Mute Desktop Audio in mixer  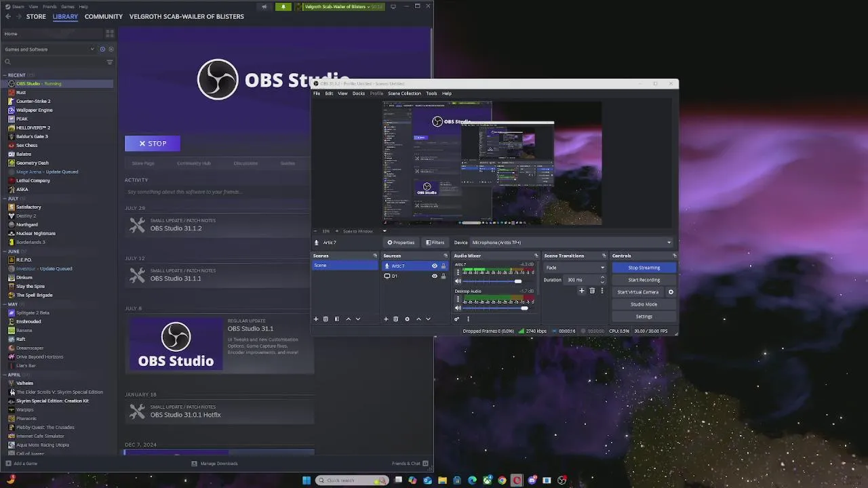pos(458,308)
